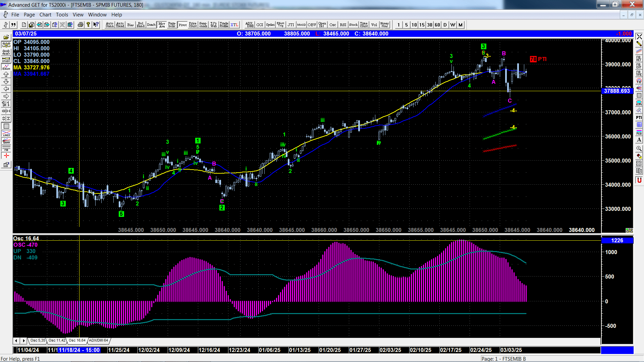This screenshot has width=644, height=362.
Task: Click the up arrow in left toolbar
Action: 6,74
